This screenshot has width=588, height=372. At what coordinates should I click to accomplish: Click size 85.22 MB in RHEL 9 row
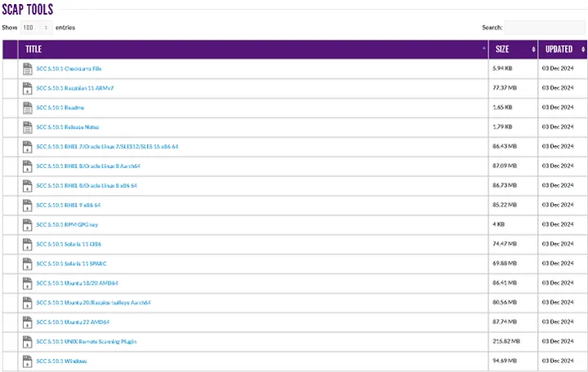click(x=505, y=205)
